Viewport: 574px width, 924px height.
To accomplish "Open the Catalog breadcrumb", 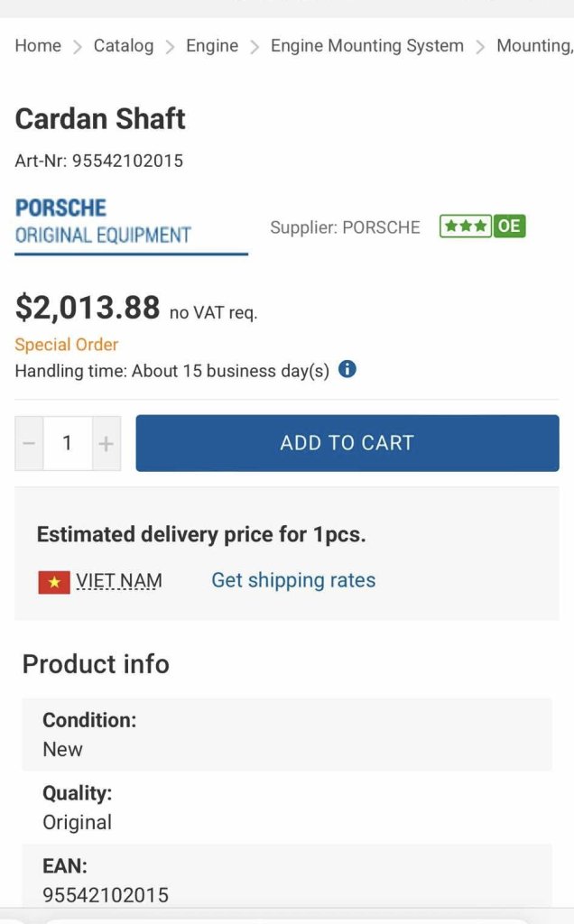I will click(124, 45).
